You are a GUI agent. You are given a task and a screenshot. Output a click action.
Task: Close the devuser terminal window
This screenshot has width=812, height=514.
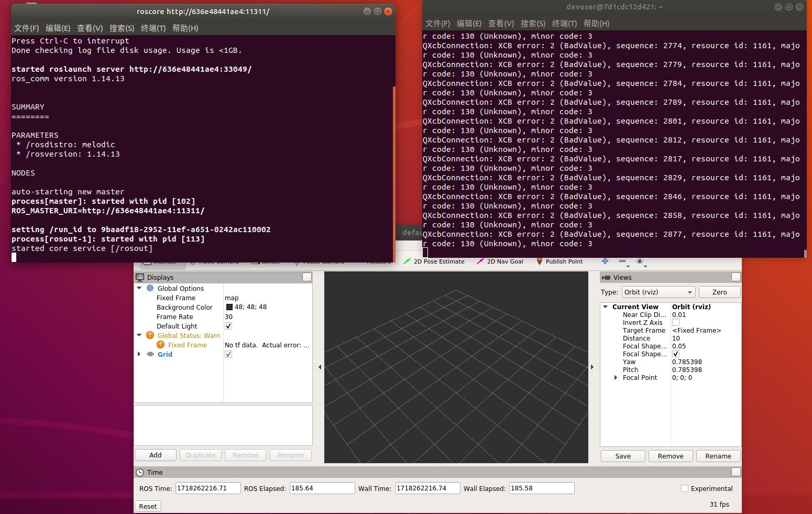(799, 7)
